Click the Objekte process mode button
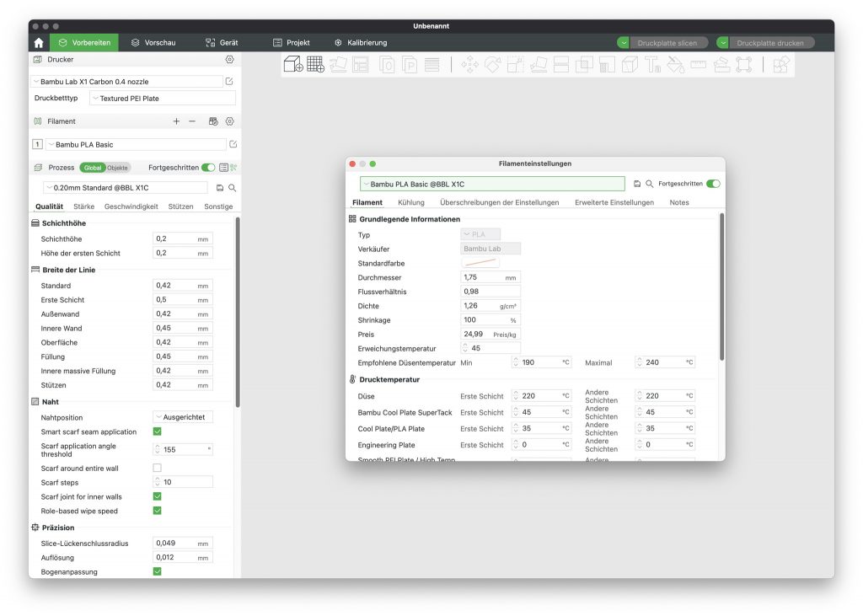 [118, 168]
